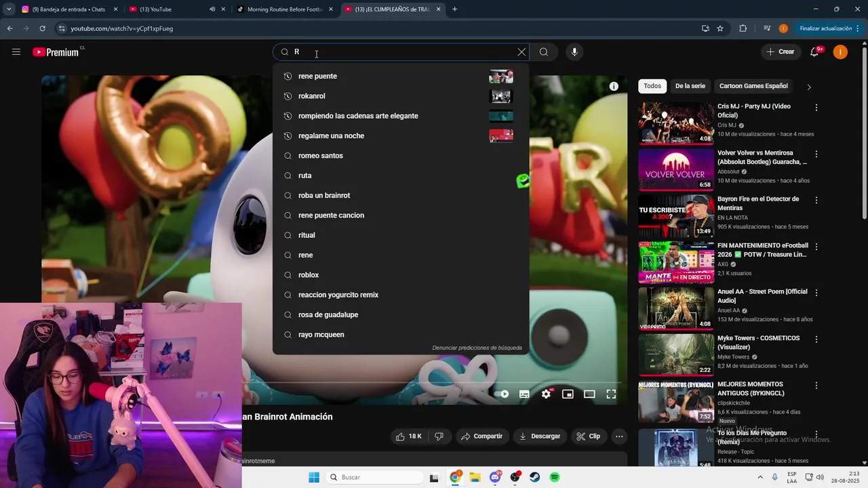This screenshot has width=868, height=488.
Task: Open options for Anuel AA Street Poem
Action: point(816,293)
